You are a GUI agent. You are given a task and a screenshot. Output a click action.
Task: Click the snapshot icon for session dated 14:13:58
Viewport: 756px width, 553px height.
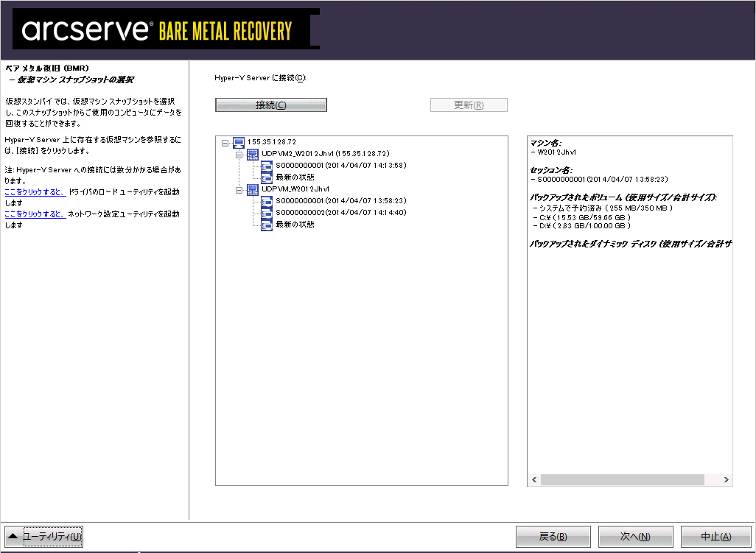click(267, 166)
